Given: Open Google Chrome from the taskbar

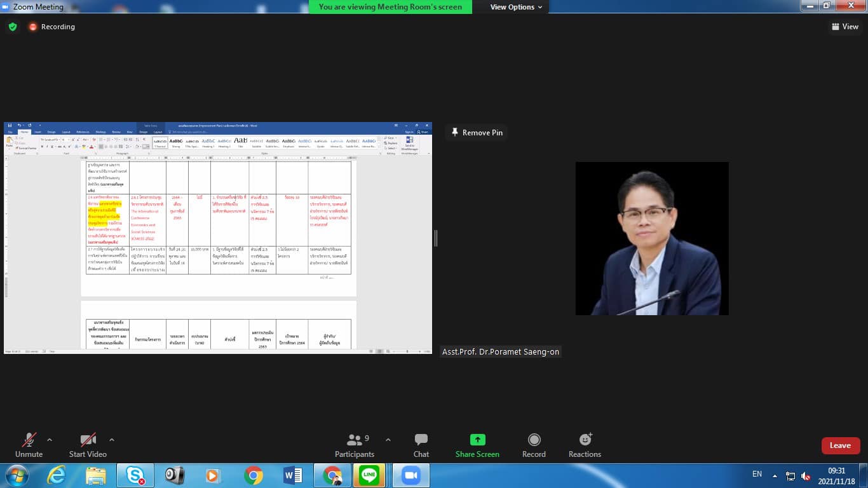Looking at the screenshot, I should pos(253,475).
